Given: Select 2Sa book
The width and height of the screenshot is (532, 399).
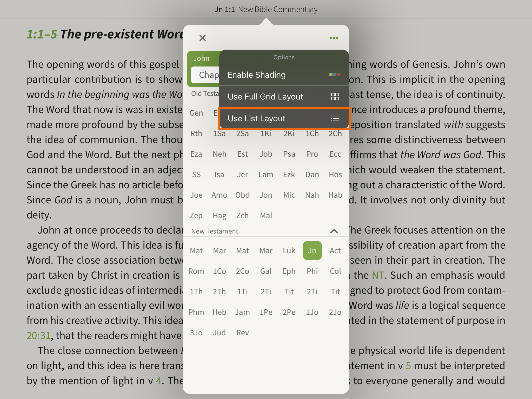Looking at the screenshot, I should tap(242, 134).
